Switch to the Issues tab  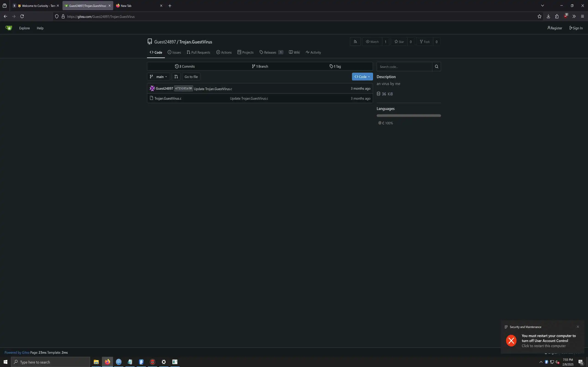174,53
